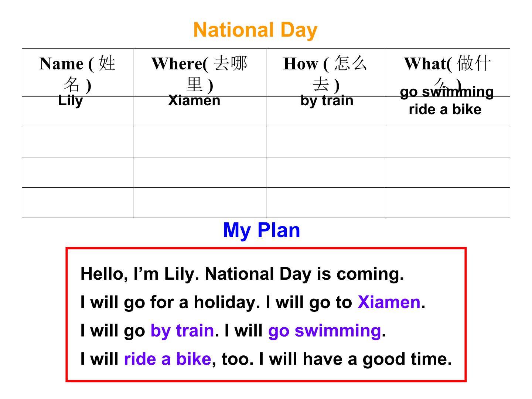The height and width of the screenshot is (399, 532).
Task: Click purple Xiamen word in paragraph
Action: 389,302
